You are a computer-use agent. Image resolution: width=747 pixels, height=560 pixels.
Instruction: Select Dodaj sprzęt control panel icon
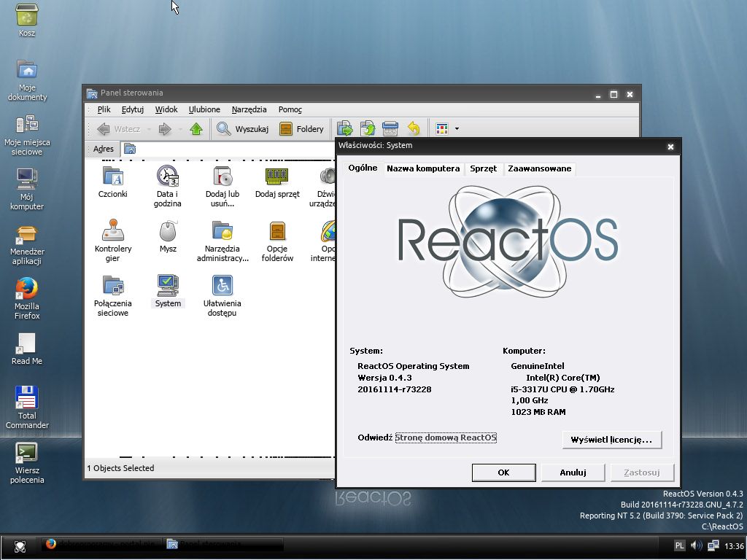tap(277, 182)
